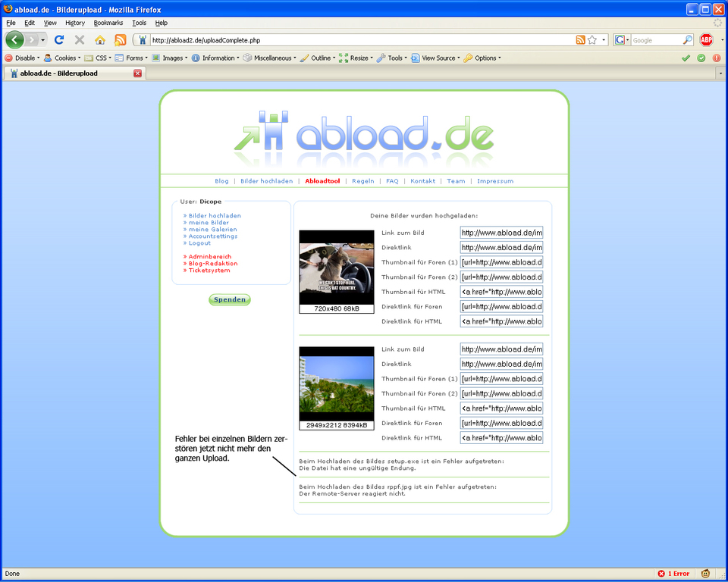Open the Home page icon
This screenshot has height=582, width=728.
(100, 40)
